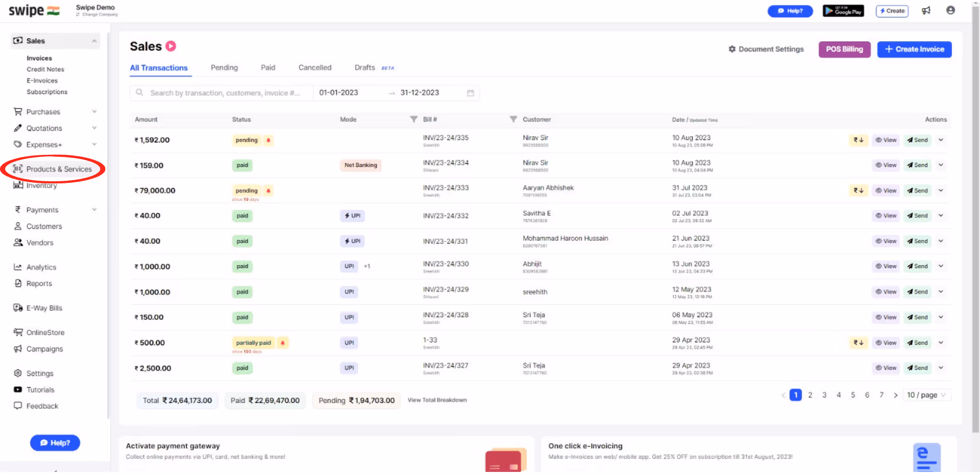Switch to the Cancelled tab
Viewport: 980px width, 475px height.
[x=315, y=67]
